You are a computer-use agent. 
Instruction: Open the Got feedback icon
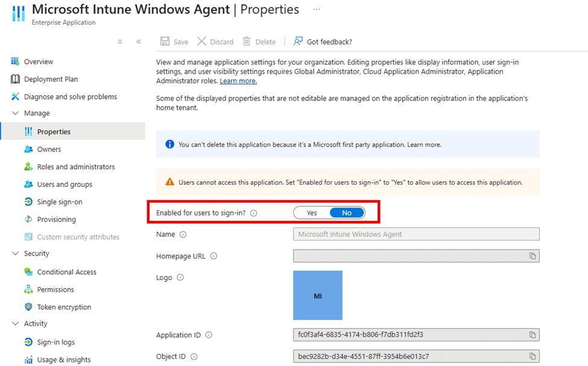click(x=298, y=42)
